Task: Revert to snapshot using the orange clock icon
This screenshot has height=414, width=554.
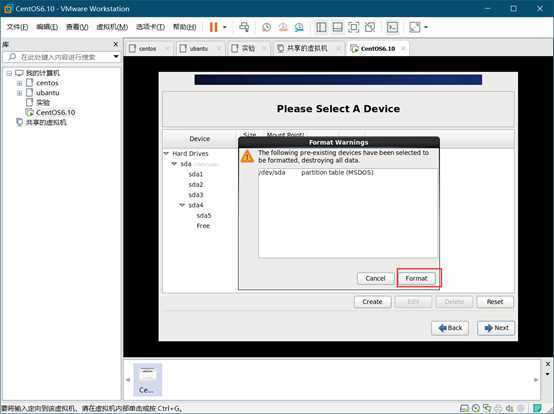Action: click(283, 27)
